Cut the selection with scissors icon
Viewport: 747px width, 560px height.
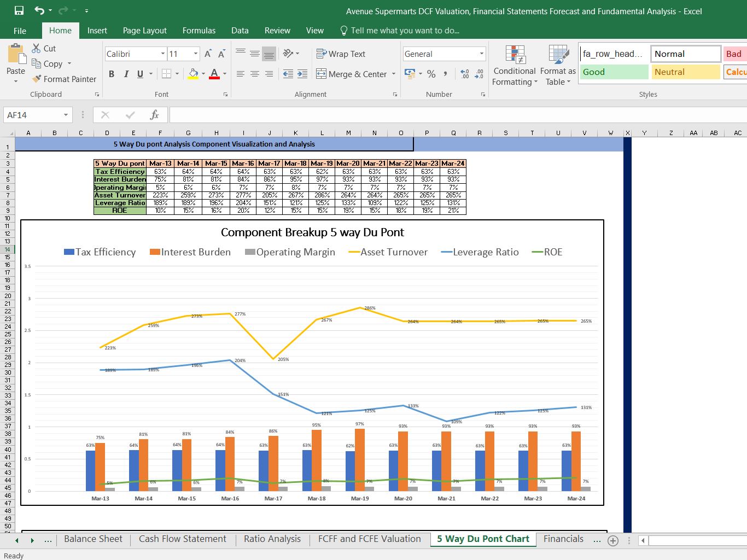point(37,48)
